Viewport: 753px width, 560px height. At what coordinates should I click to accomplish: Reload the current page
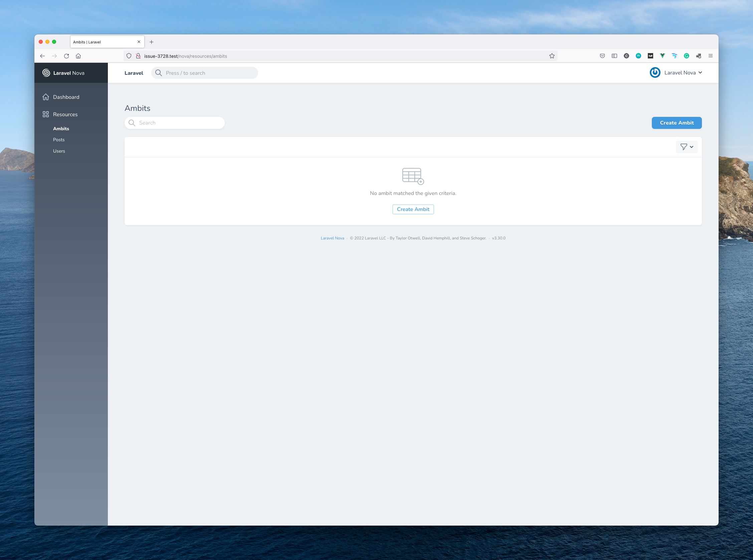(x=66, y=56)
